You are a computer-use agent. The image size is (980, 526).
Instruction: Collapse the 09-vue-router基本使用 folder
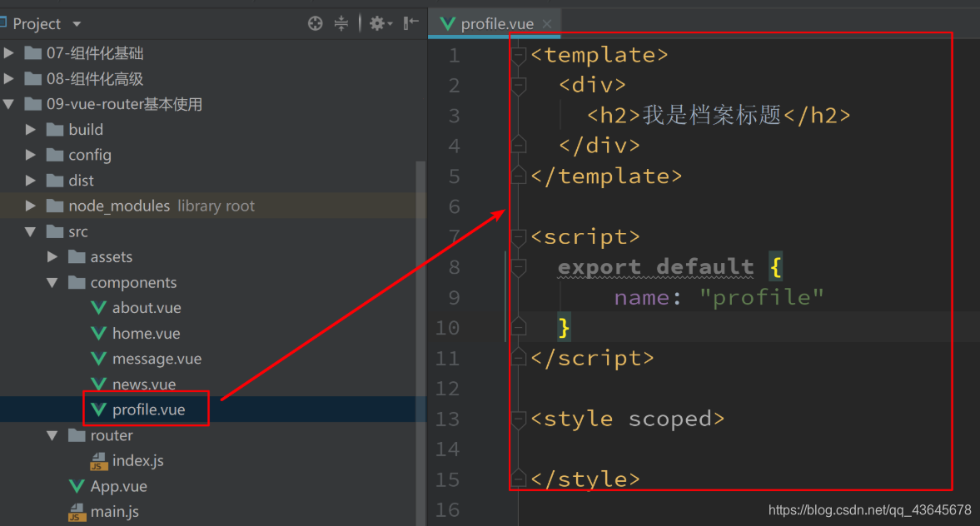click(9, 104)
